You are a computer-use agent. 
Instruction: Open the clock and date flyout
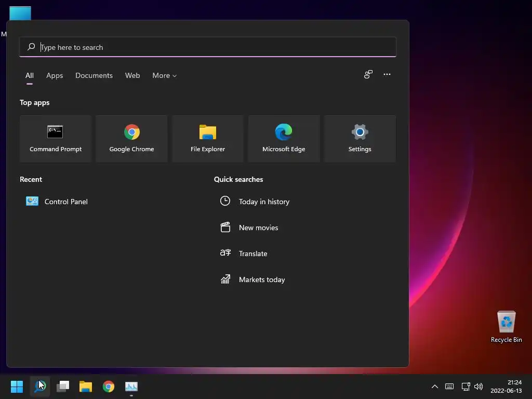pos(506,387)
